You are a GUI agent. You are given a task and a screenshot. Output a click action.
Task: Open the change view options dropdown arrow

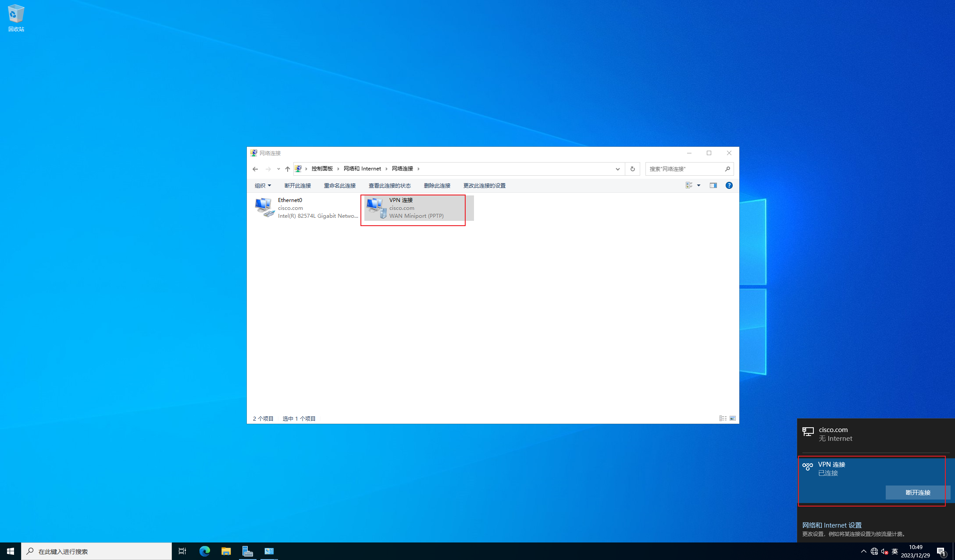[x=698, y=185]
